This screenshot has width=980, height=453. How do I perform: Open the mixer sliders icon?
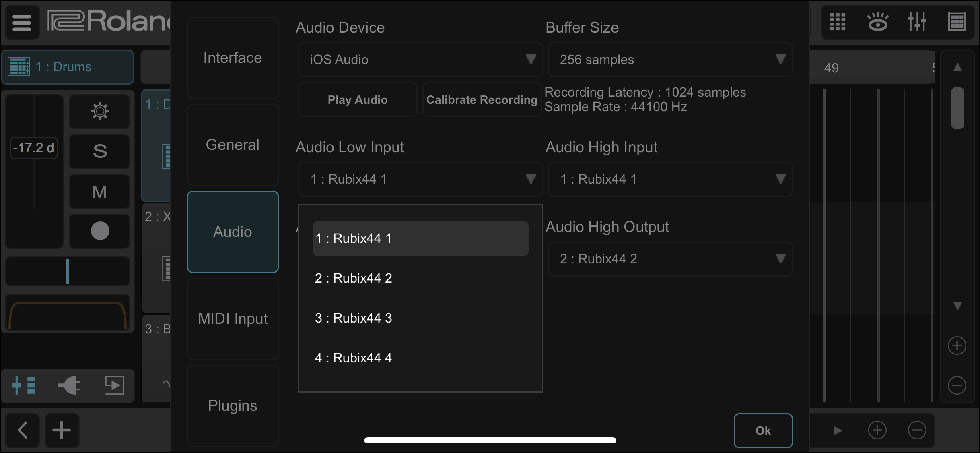pos(917,22)
